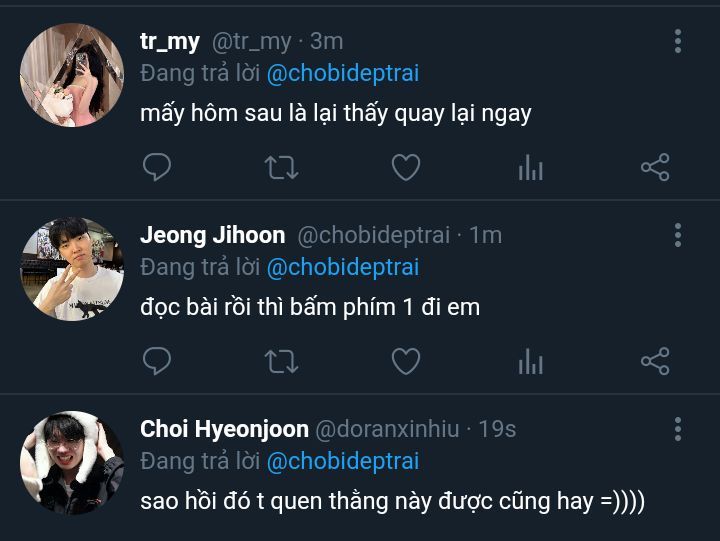
Task: View analytics for Jeong Jihoon's tweet
Action: click(530, 362)
